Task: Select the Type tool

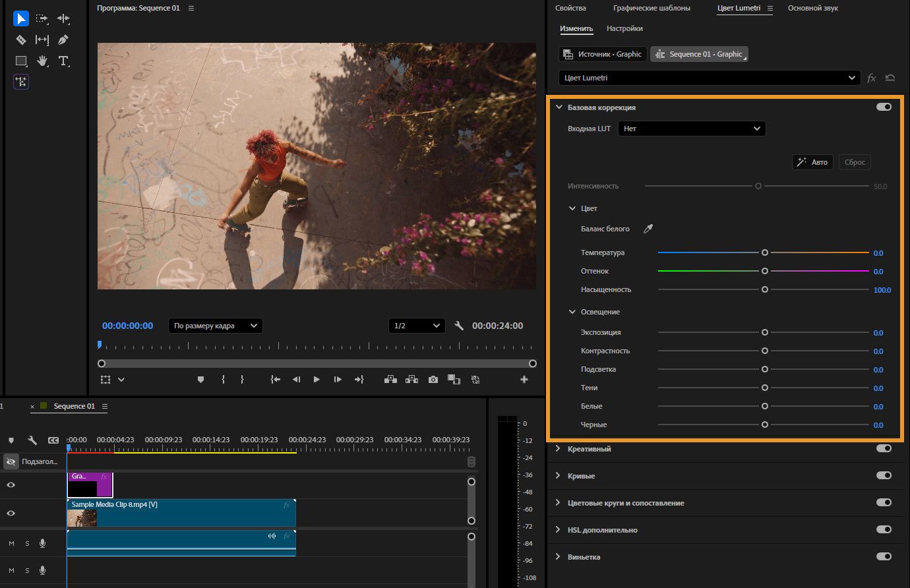Action: point(63,61)
